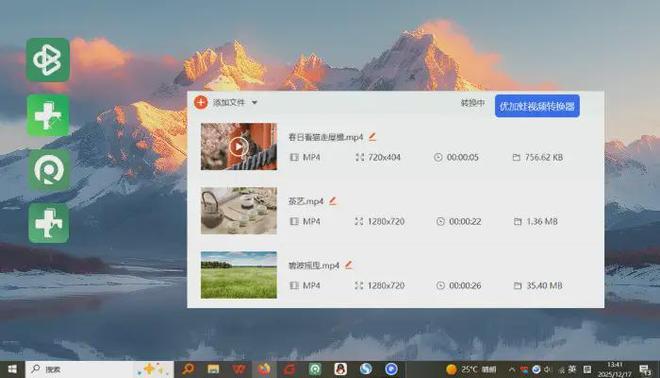Open File Explorer from the taskbar
Screen dimensions: 660x378
(213, 369)
